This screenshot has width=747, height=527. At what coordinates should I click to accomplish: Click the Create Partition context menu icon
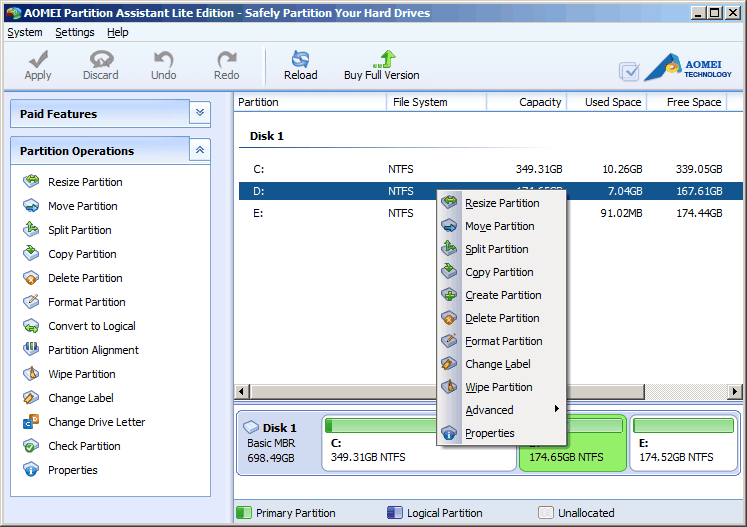(449, 294)
